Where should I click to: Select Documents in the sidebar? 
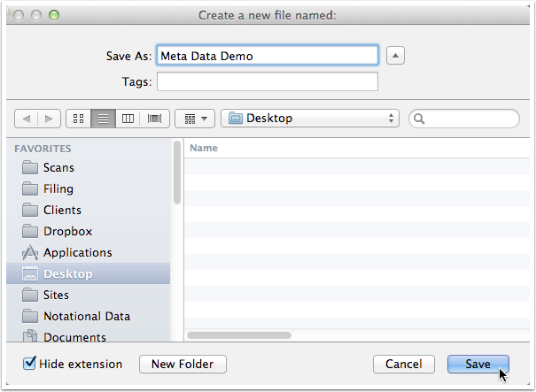89,335
